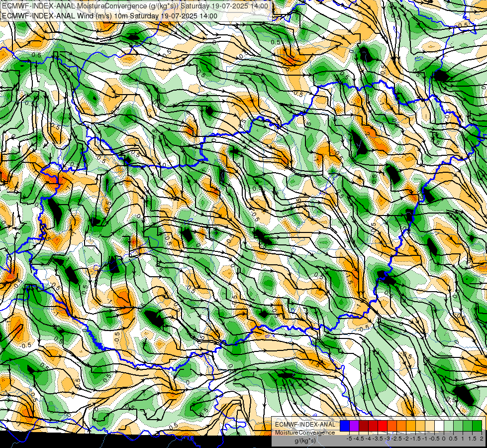Click the purple legend swatch

pyautogui.click(x=354, y=426)
